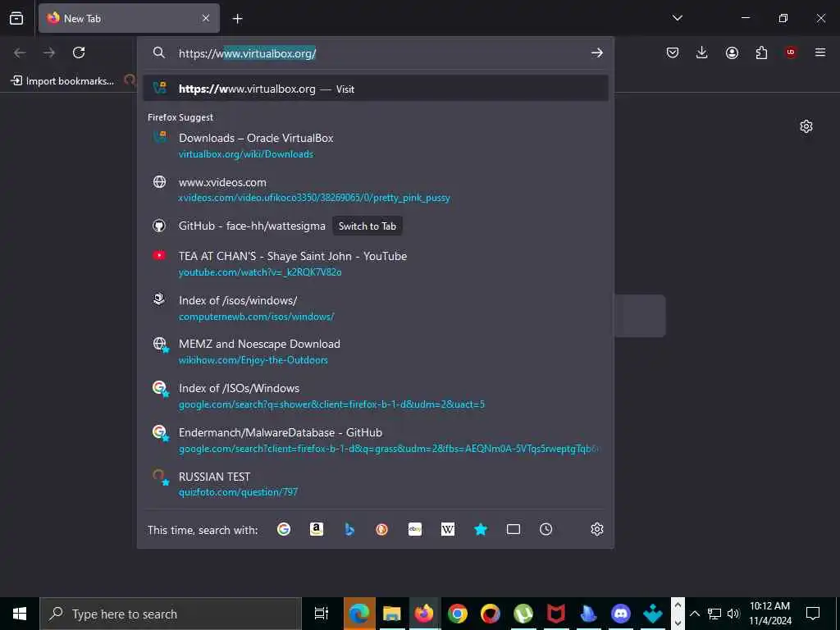Expand the list all tabs chevron
This screenshot has width=840, height=630.
677,18
